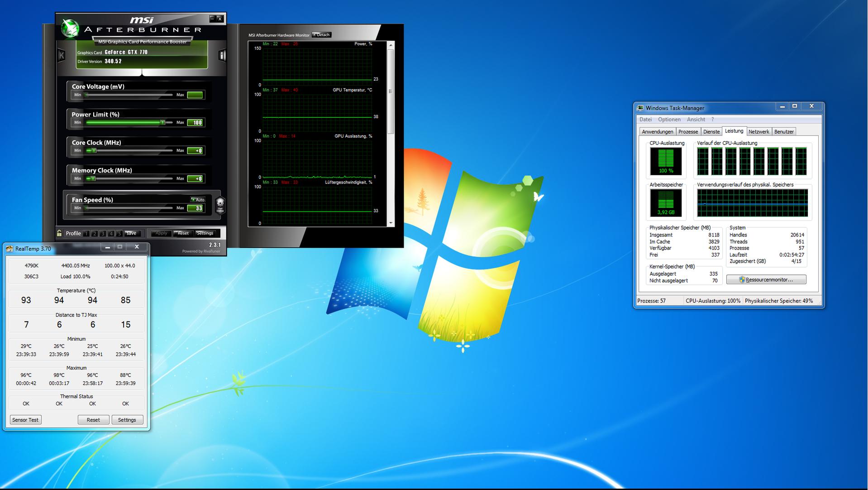Click the 4400.05 MHz reading in RealTemp
This screenshot has width=868, height=490.
[x=75, y=266]
